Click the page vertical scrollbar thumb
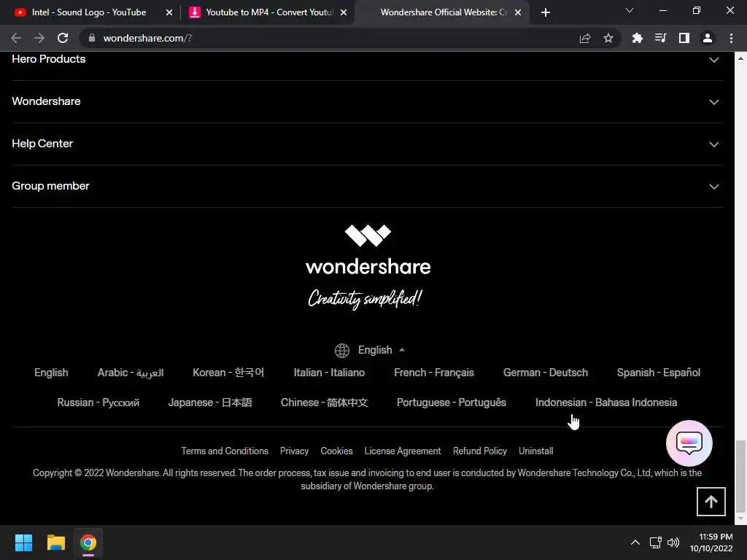The image size is (747, 560). [x=740, y=475]
